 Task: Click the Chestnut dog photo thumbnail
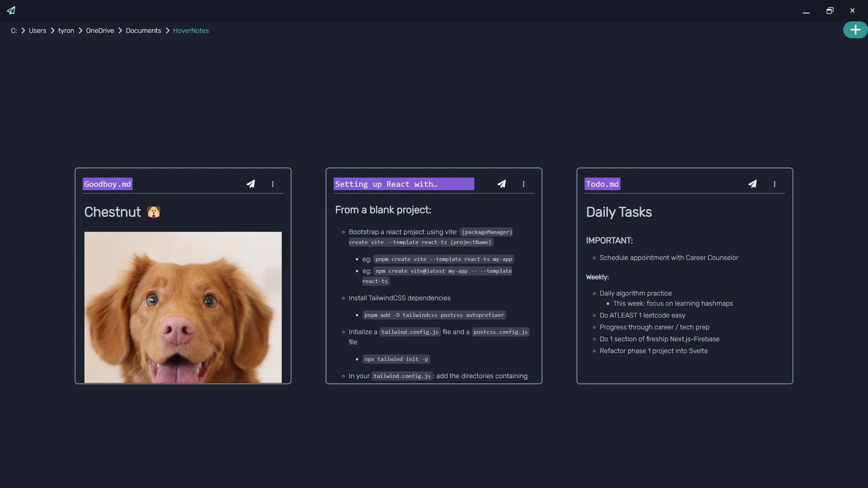coord(183,307)
